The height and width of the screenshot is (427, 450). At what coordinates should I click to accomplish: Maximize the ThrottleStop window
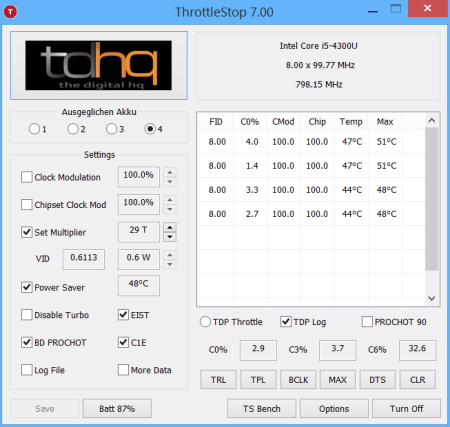[x=396, y=9]
